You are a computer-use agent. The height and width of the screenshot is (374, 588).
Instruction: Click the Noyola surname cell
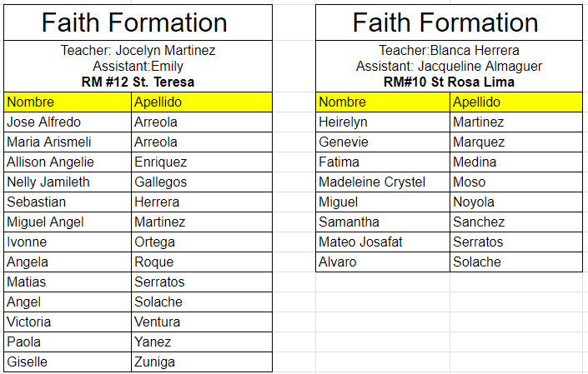[515, 202]
